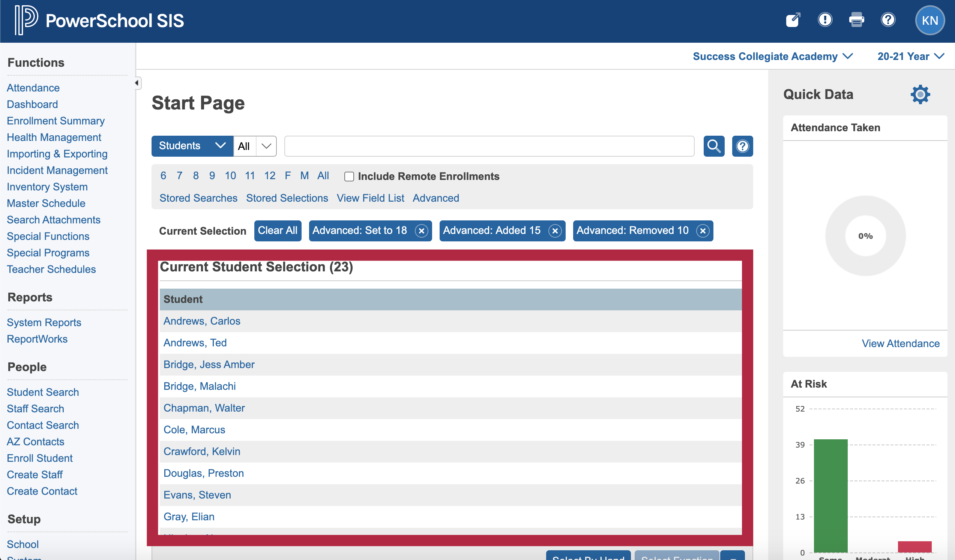Click the edit/task icon in top toolbar

[794, 20]
